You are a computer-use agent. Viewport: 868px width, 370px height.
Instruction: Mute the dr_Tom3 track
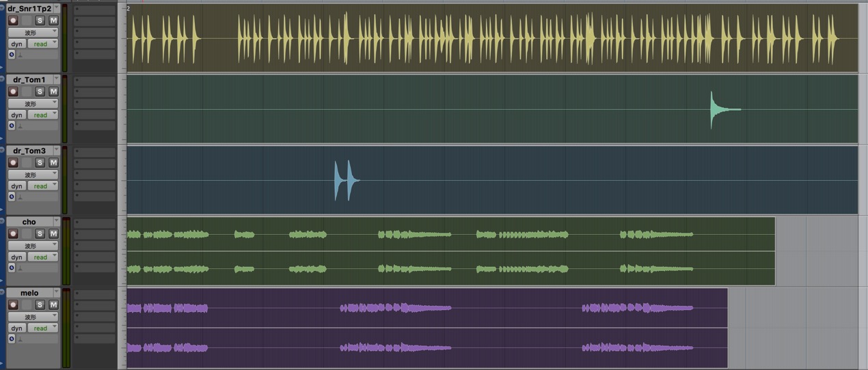click(x=53, y=162)
